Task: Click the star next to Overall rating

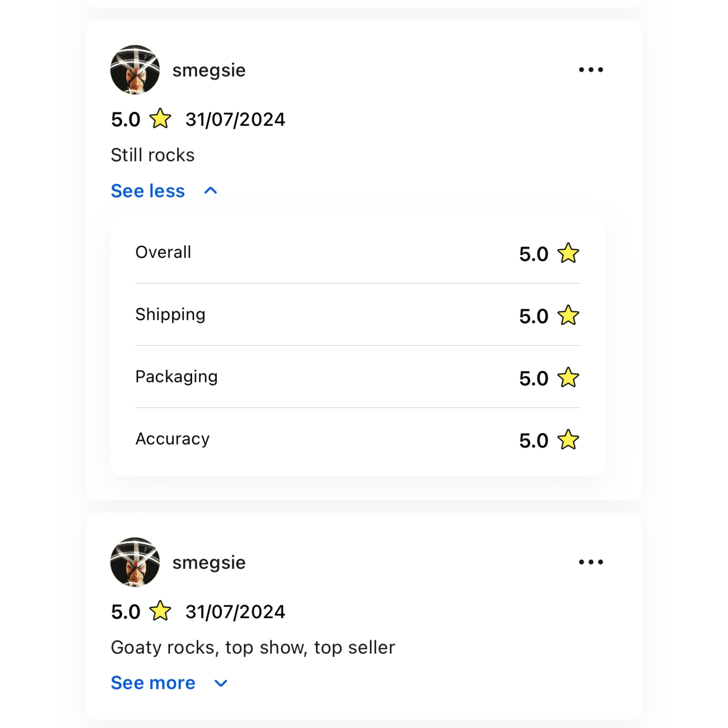Action: point(568,253)
